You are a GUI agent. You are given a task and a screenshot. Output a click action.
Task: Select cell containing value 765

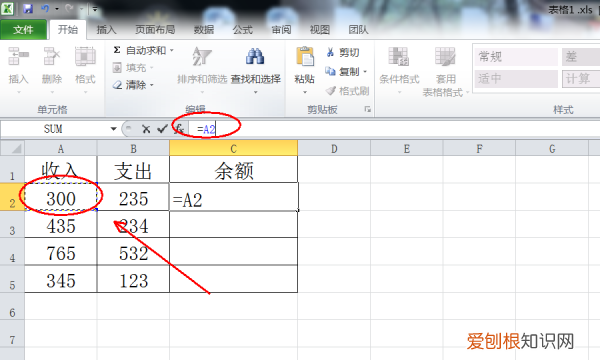click(x=61, y=252)
